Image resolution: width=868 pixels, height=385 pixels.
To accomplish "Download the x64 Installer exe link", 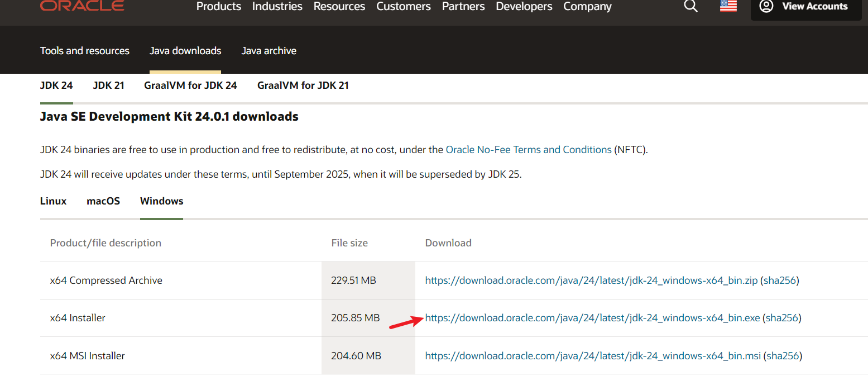I will tap(592, 318).
